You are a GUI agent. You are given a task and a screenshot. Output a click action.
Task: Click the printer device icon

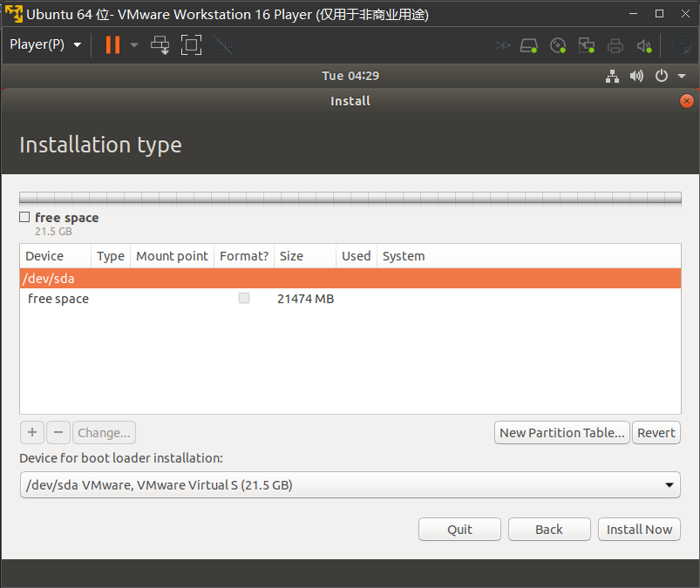click(x=616, y=45)
